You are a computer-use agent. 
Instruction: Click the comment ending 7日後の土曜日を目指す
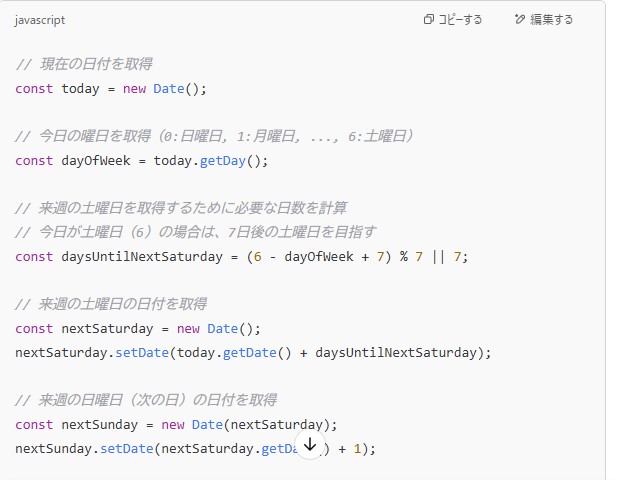point(196,232)
